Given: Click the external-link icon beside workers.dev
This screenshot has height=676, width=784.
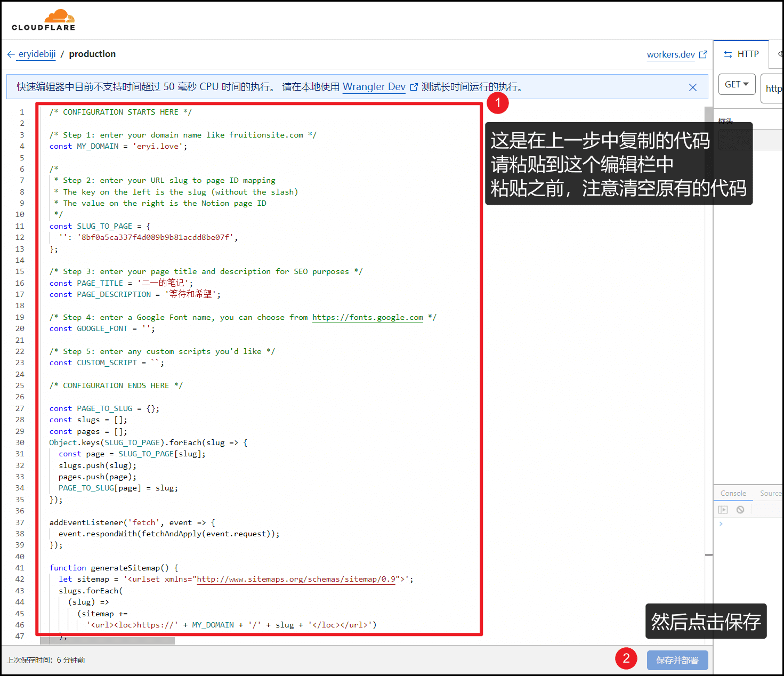Looking at the screenshot, I should [703, 54].
